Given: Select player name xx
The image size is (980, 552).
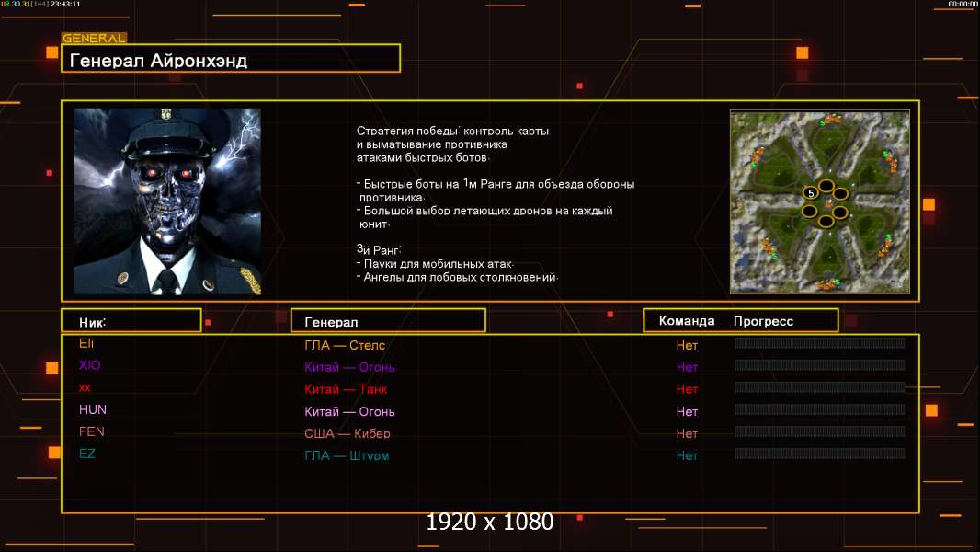Looking at the screenshot, I should (85, 387).
